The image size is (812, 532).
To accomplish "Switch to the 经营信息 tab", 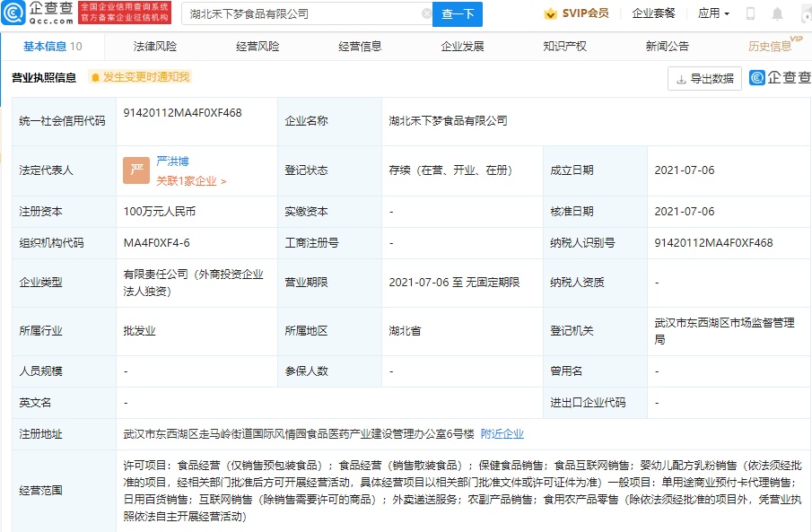I will click(360, 47).
